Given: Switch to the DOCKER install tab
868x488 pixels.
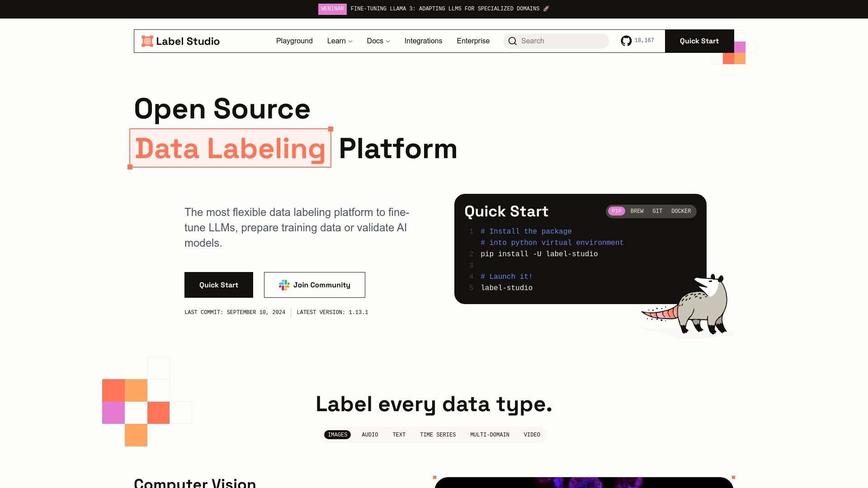Looking at the screenshot, I should pos(681,211).
